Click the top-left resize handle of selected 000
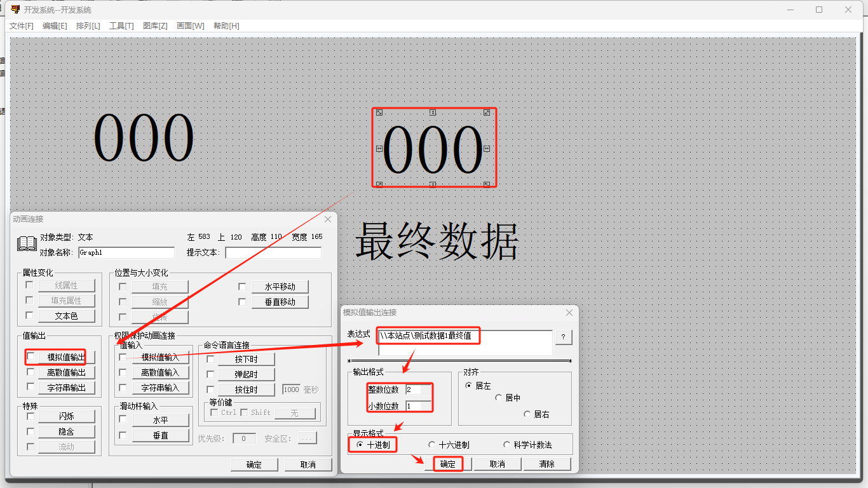 pyautogui.click(x=379, y=112)
